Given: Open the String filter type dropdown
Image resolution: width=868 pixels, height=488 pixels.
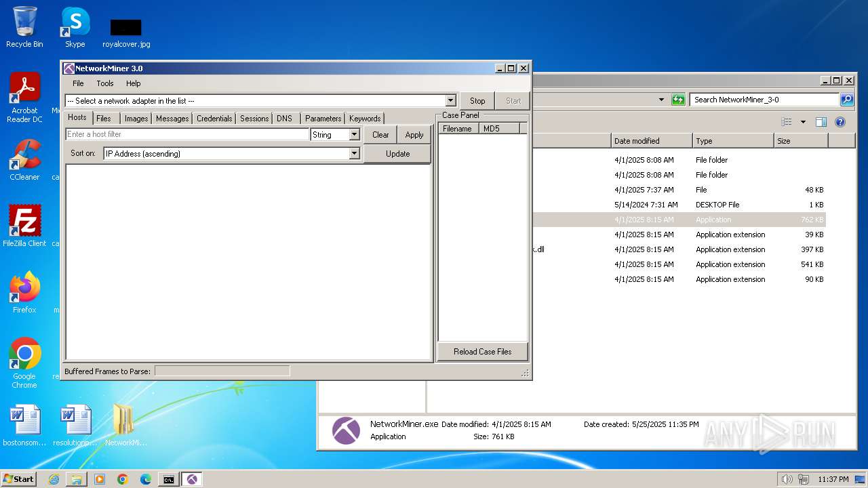Looking at the screenshot, I should (354, 134).
